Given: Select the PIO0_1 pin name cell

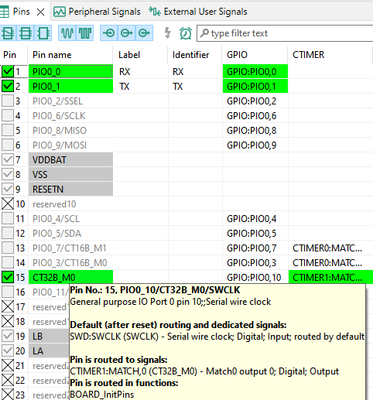Looking at the screenshot, I should point(71,86).
